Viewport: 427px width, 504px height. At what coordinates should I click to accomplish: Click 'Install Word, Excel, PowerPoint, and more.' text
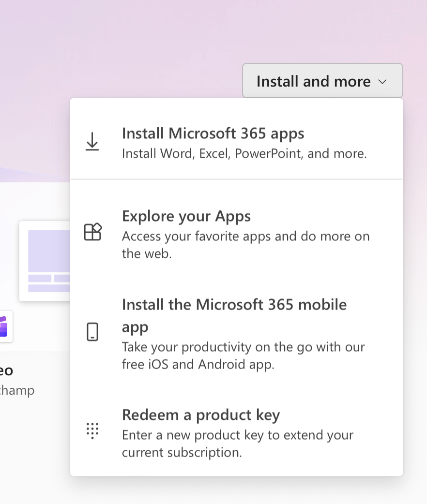(244, 154)
